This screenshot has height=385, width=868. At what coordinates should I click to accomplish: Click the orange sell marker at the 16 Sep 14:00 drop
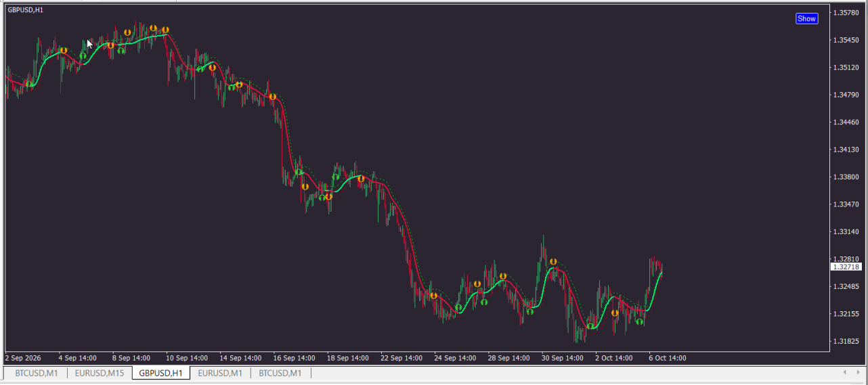(x=273, y=97)
